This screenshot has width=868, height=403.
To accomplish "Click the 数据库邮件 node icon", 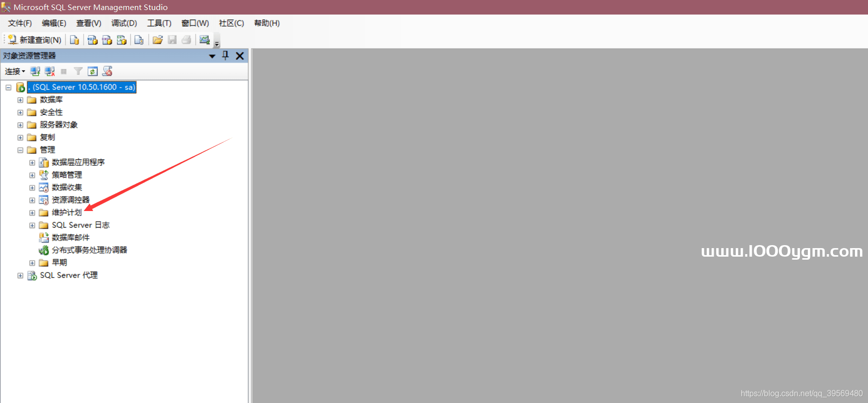I will [44, 238].
